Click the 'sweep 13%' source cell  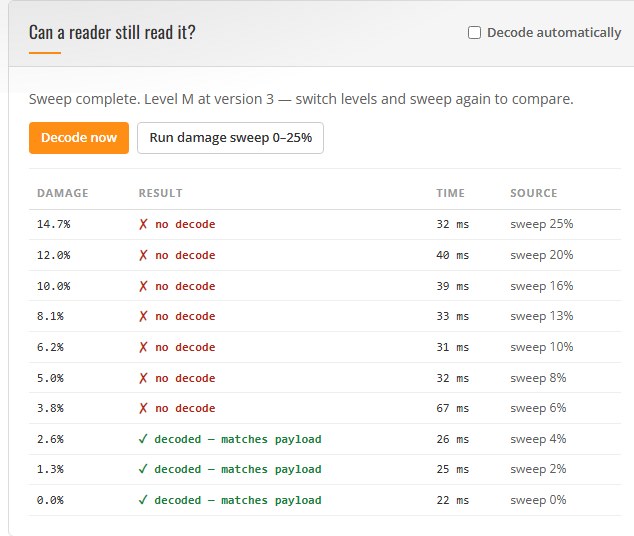[542, 316]
